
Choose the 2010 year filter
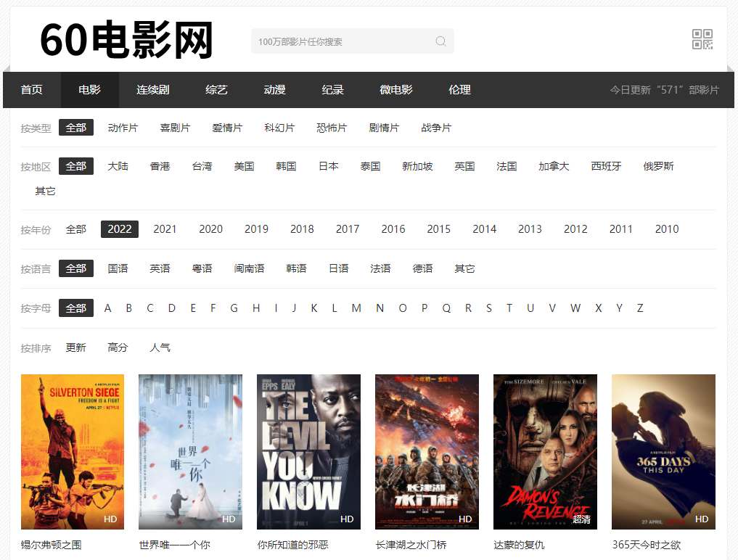point(667,229)
